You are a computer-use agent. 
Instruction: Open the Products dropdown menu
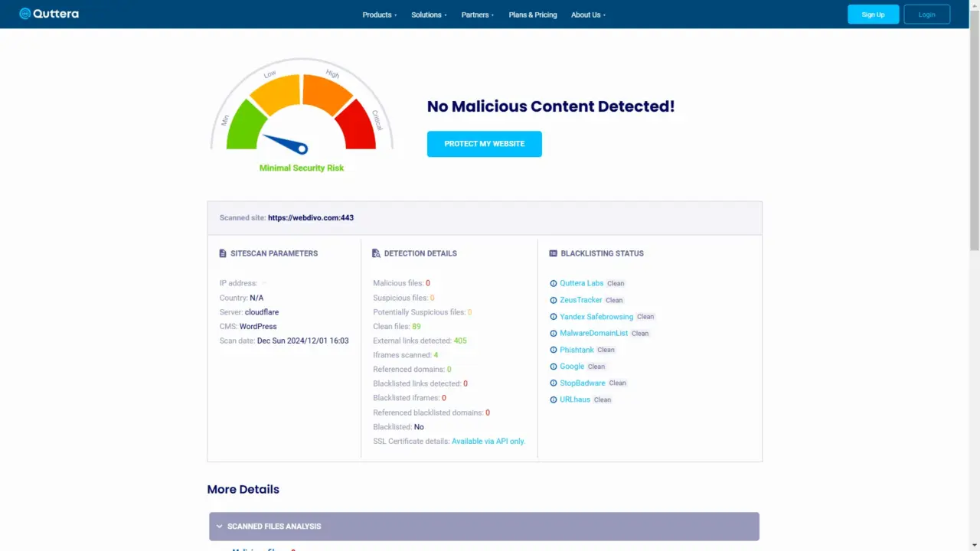(x=379, y=15)
